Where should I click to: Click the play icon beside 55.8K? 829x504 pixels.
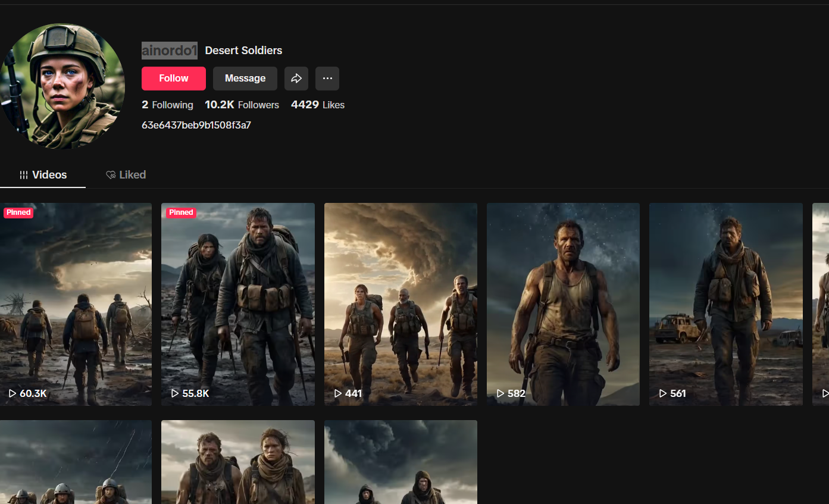pyautogui.click(x=175, y=393)
